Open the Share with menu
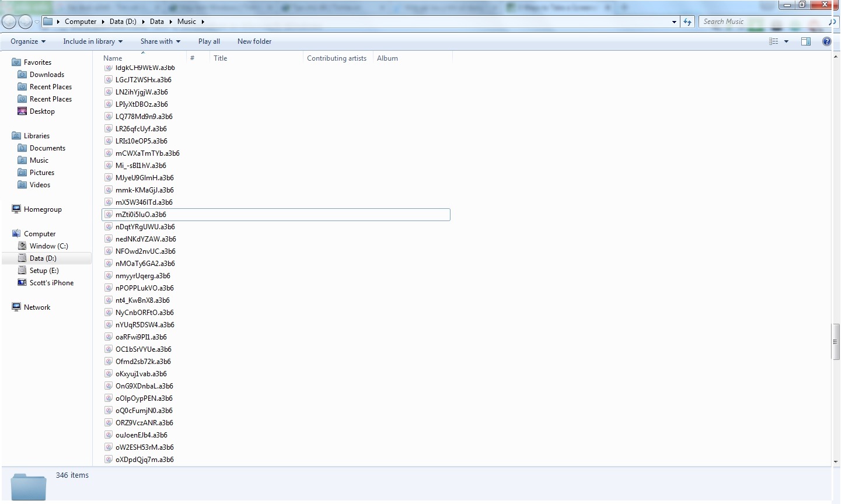Image resolution: width=859 pixels, height=504 pixels. pyautogui.click(x=160, y=41)
